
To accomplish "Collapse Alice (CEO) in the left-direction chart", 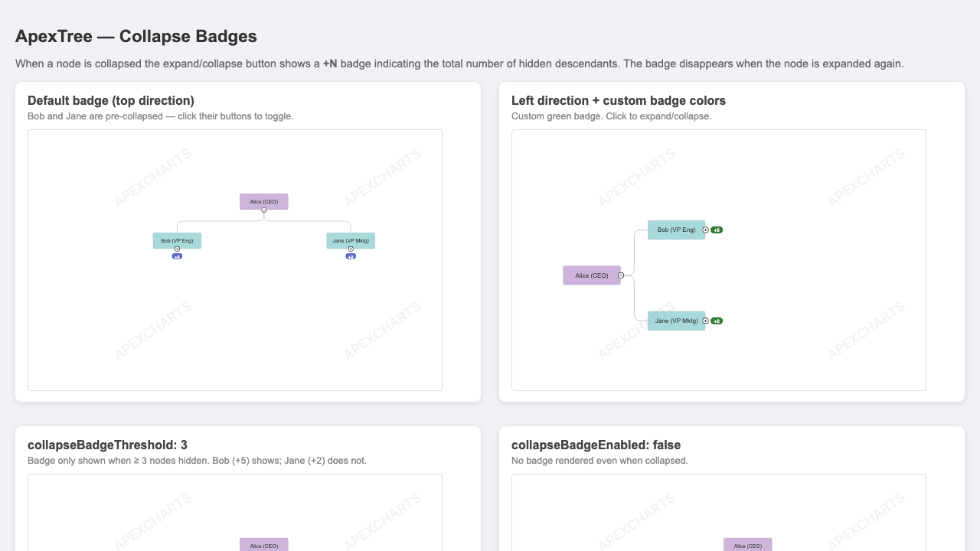I will (621, 275).
